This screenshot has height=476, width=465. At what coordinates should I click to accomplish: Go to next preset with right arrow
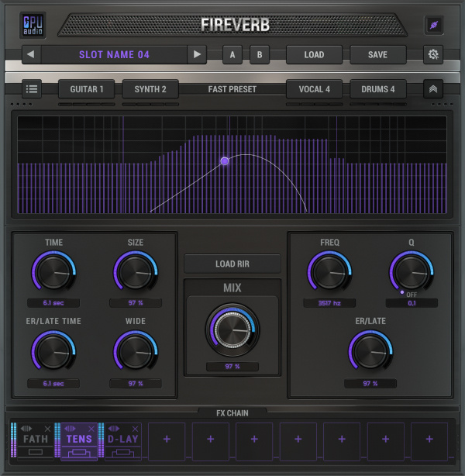[197, 54]
